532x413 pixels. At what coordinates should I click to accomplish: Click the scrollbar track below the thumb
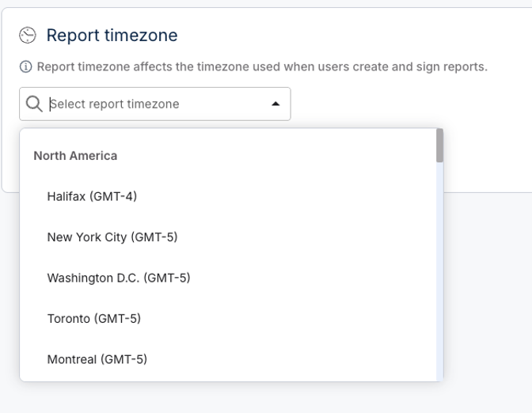click(x=439, y=271)
